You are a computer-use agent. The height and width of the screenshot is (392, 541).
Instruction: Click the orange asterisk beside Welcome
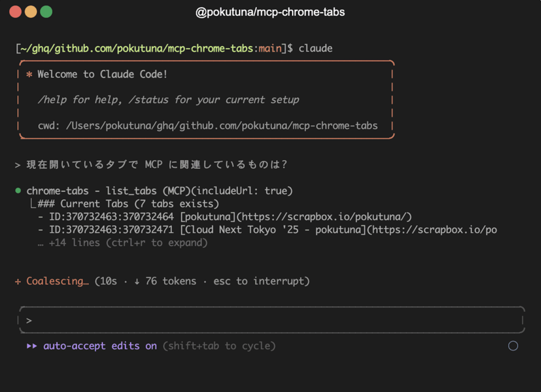[29, 74]
